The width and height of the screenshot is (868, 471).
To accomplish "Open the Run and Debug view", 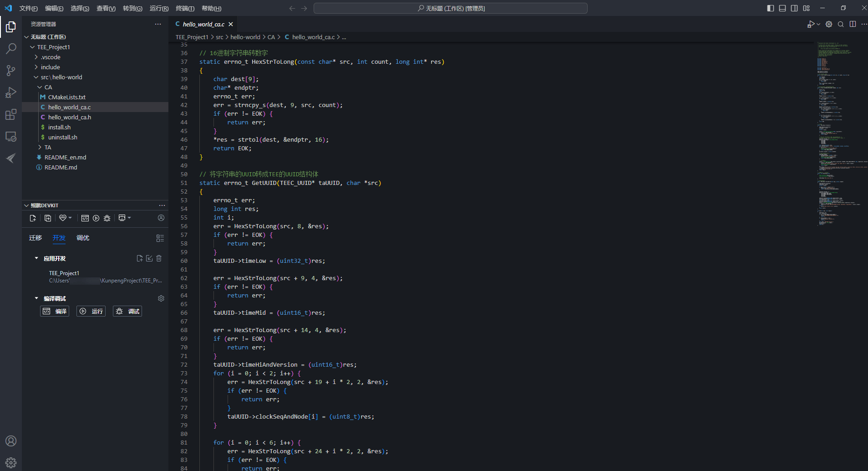I will click(11, 92).
